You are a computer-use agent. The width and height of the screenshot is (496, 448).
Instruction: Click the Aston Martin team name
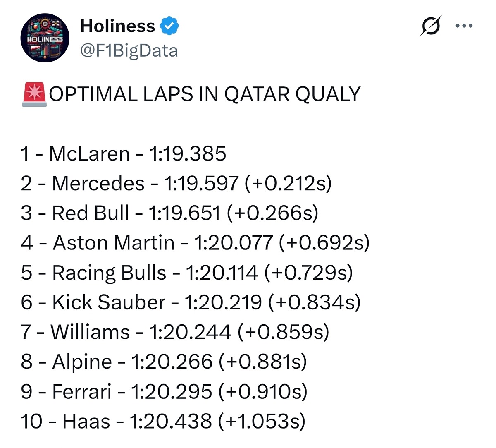(x=114, y=243)
